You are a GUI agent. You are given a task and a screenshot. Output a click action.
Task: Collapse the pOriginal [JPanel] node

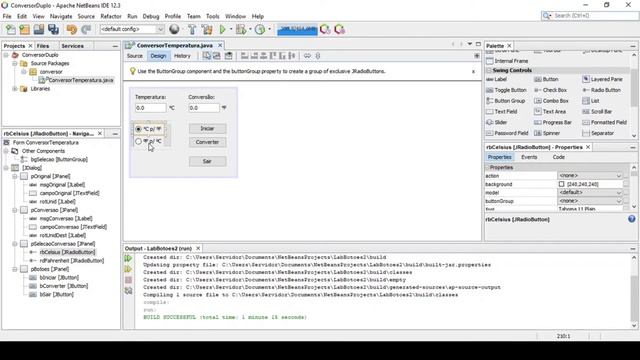(15, 176)
